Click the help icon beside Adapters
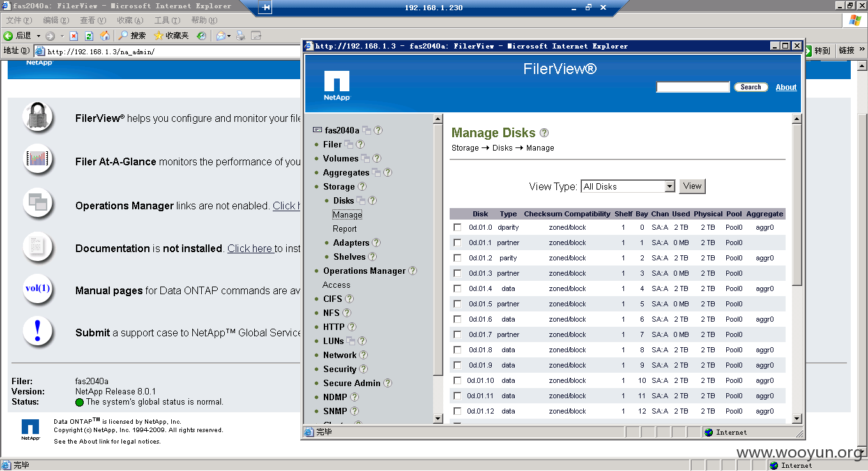The image size is (868, 471). (x=376, y=243)
